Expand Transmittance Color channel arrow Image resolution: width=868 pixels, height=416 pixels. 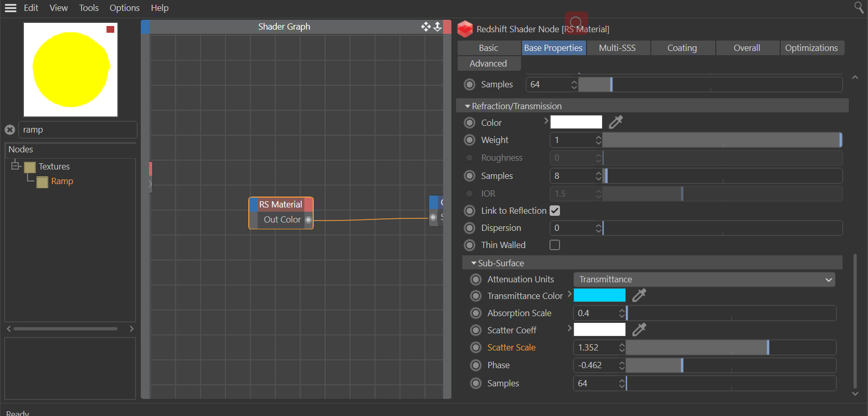tap(569, 294)
